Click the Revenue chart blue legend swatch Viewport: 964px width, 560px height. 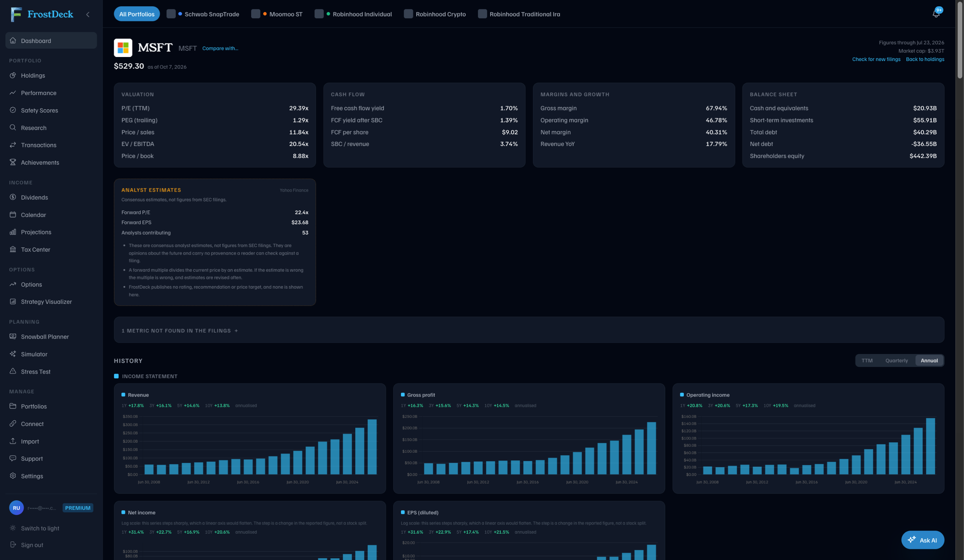click(123, 395)
